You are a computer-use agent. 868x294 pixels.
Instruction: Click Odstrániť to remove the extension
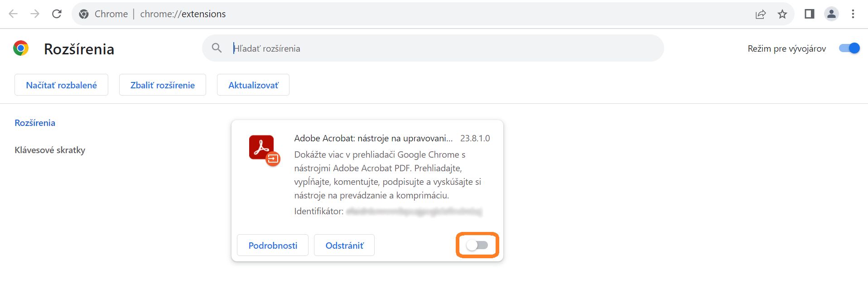tap(344, 245)
